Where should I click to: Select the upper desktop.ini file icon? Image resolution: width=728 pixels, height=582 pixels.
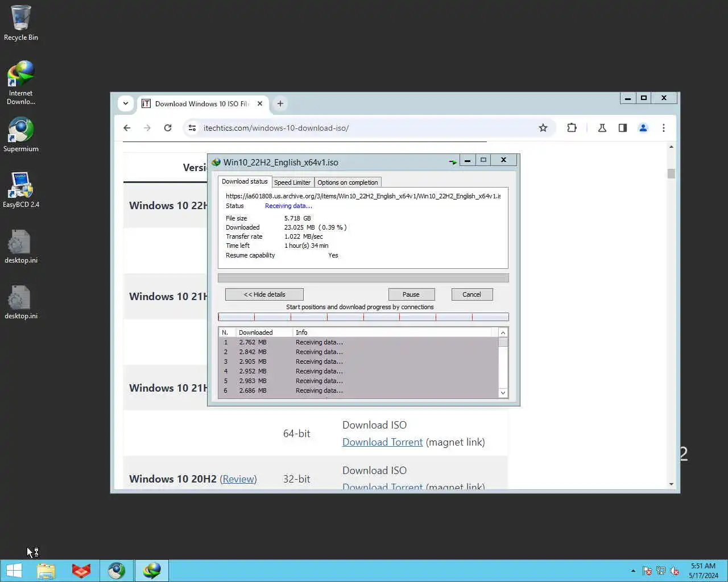[x=20, y=246]
